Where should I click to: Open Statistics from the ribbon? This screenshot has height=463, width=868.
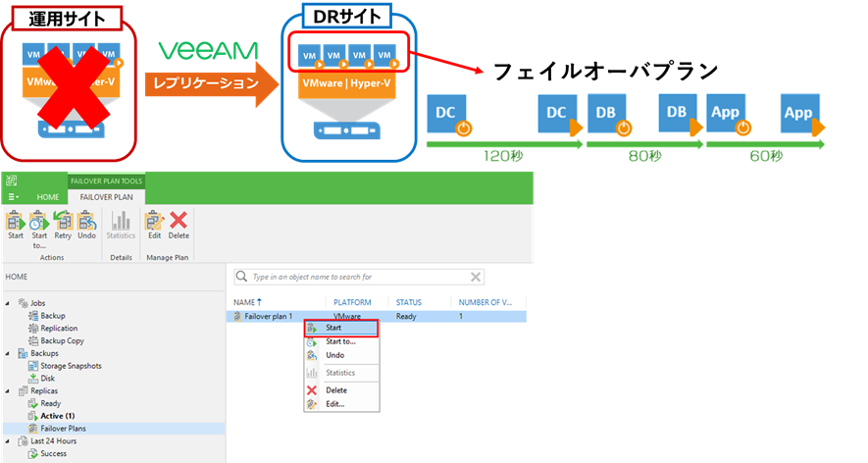[x=121, y=226]
